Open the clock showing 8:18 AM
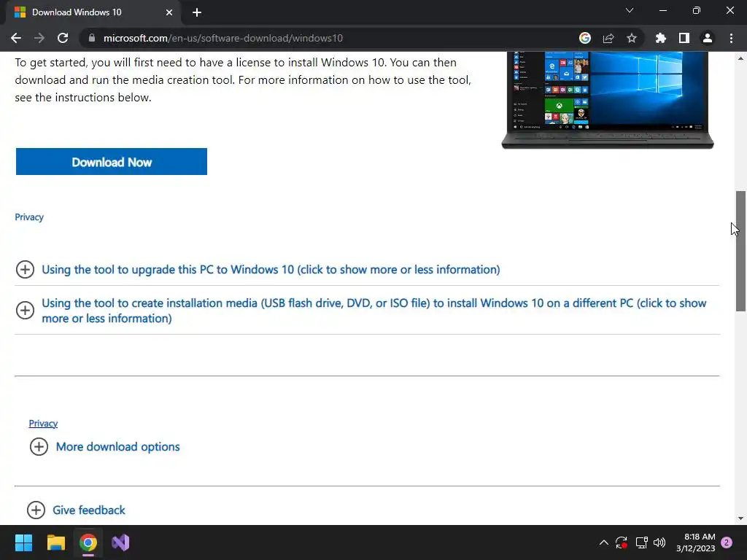Screen dimensions: 747x560 (695, 542)
